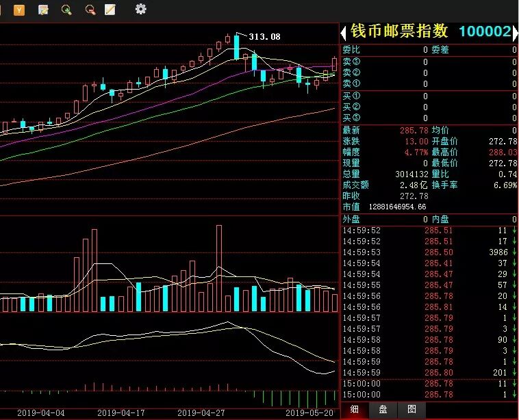
Task: Click the large cyan candlestick at the peak
Action: point(237,47)
